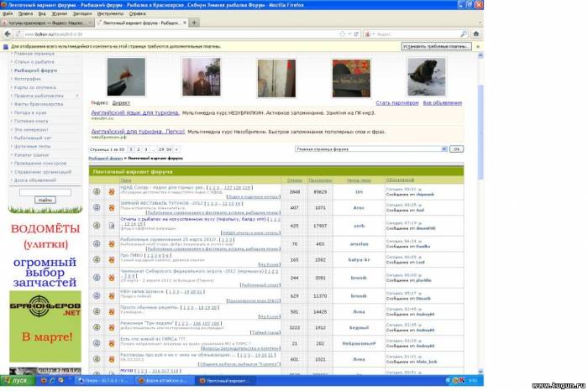The image size is (588, 391).
Task: Open the forum section jump dropdown
Action: 371,149
